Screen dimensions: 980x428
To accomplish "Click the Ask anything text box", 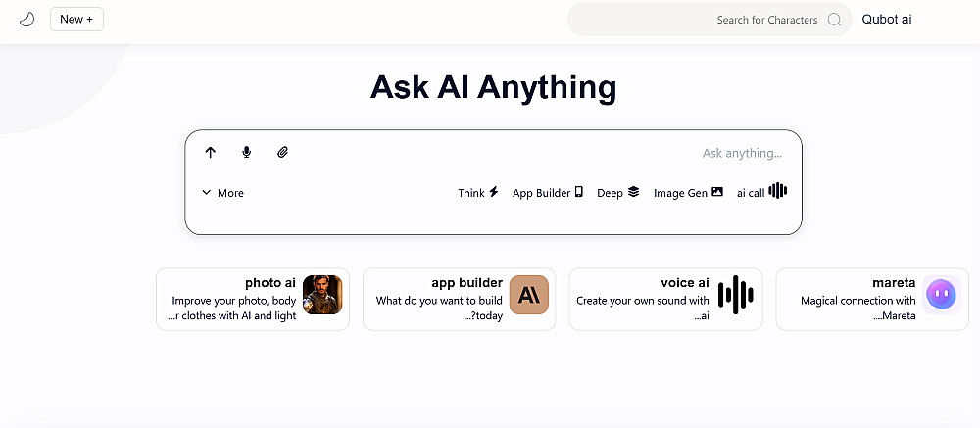I will click(x=588, y=153).
